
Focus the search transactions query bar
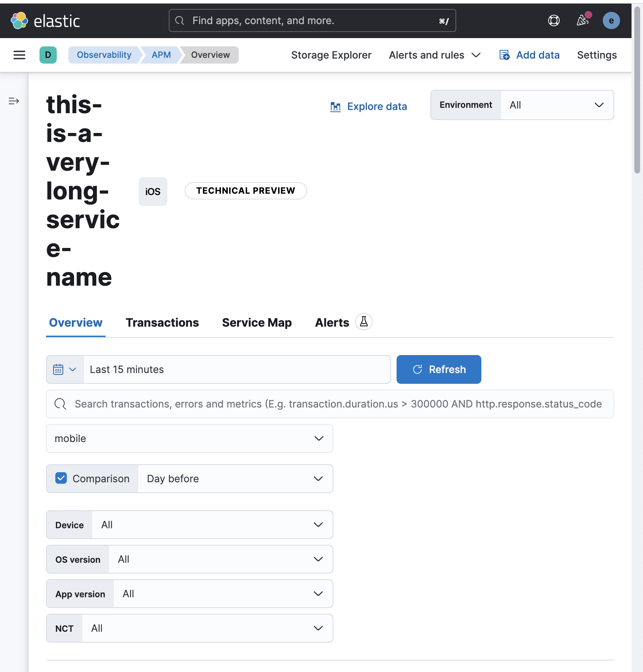coord(330,404)
